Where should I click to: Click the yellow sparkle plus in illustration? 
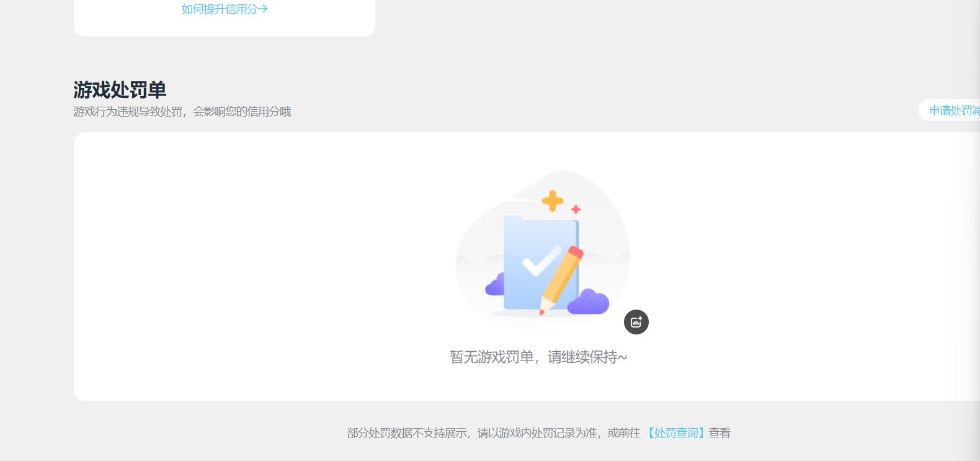point(552,201)
